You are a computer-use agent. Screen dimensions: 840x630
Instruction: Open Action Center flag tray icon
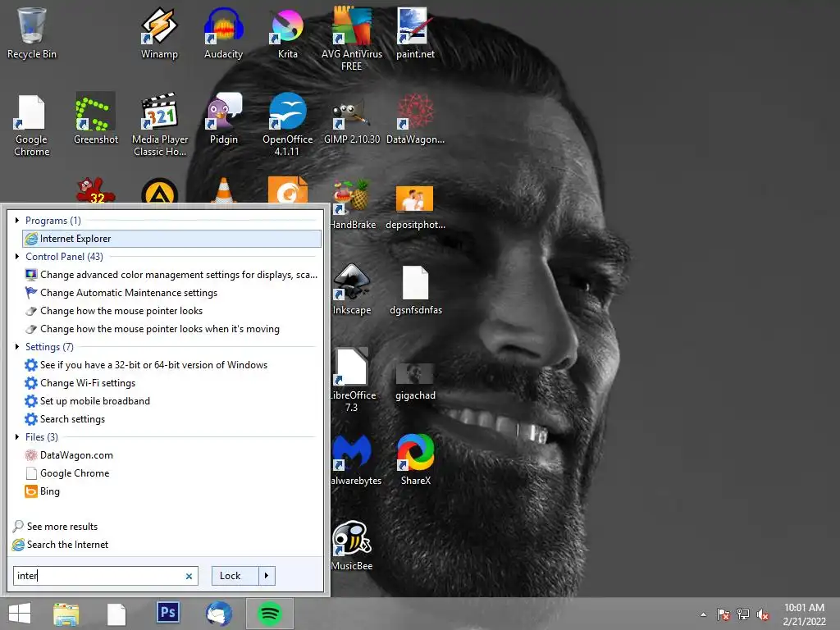click(x=724, y=614)
